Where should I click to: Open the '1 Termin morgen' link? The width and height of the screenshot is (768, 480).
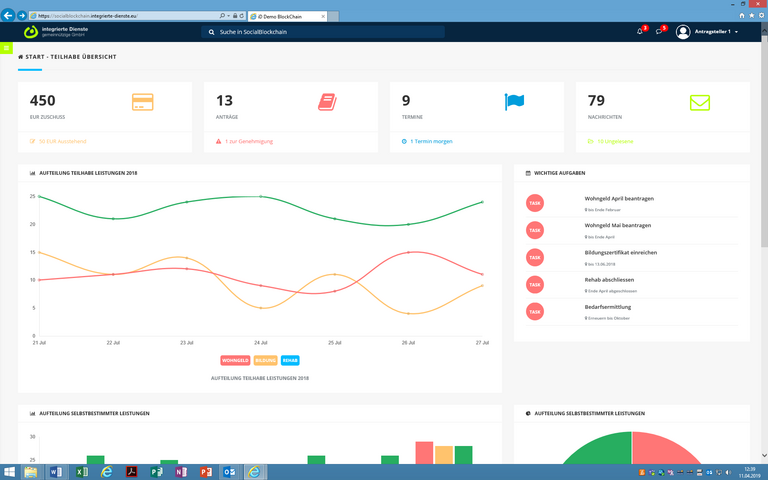point(432,141)
